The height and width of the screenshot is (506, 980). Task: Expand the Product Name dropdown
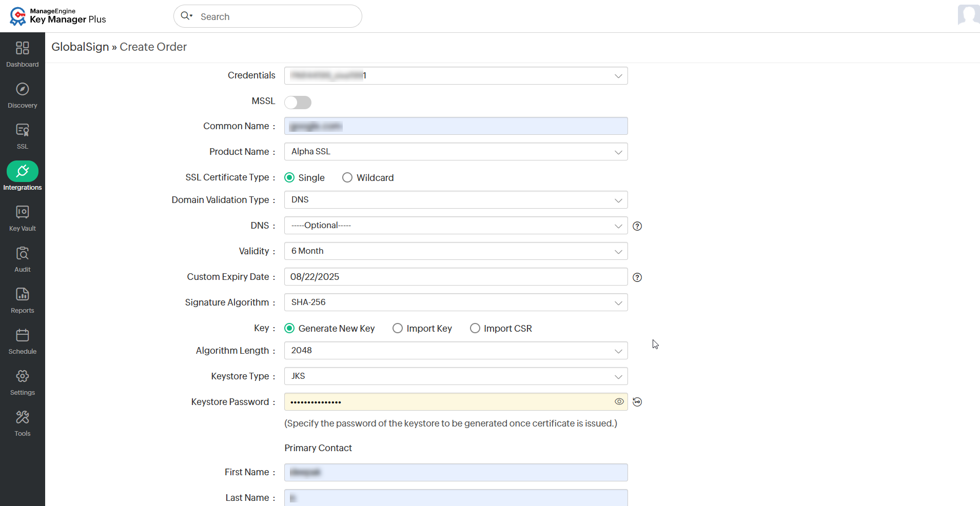[x=456, y=152]
